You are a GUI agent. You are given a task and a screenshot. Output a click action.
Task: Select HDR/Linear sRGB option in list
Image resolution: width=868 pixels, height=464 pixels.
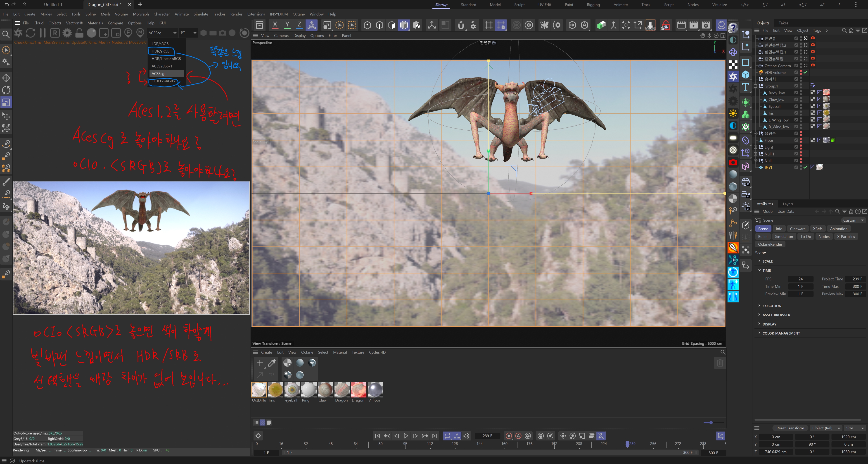(x=166, y=59)
